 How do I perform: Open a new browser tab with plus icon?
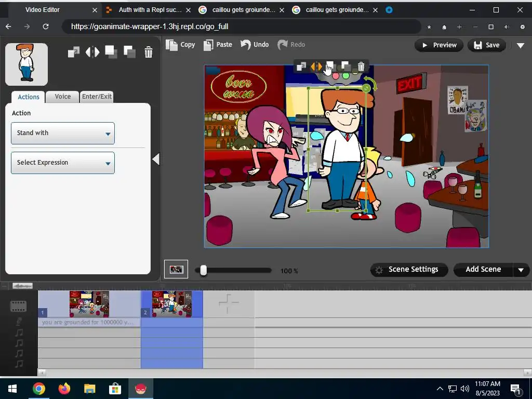(389, 10)
